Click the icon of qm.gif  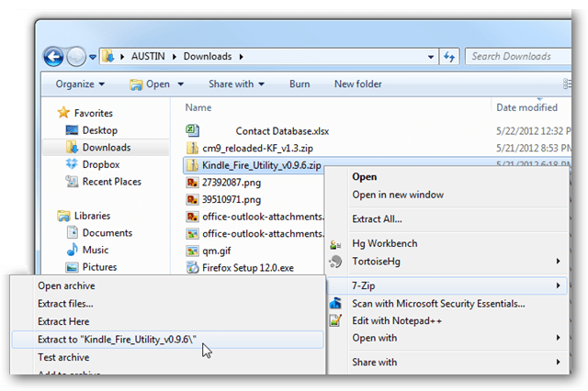click(x=192, y=251)
